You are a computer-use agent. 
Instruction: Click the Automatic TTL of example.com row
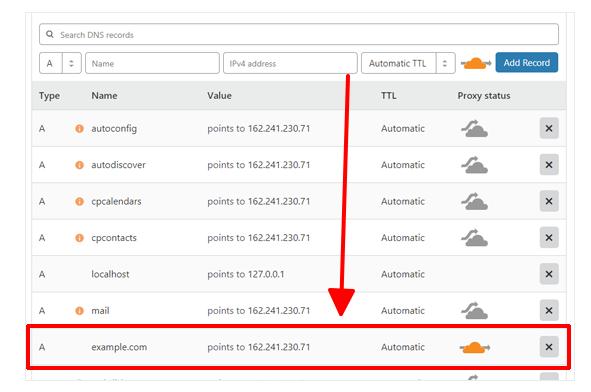click(403, 347)
